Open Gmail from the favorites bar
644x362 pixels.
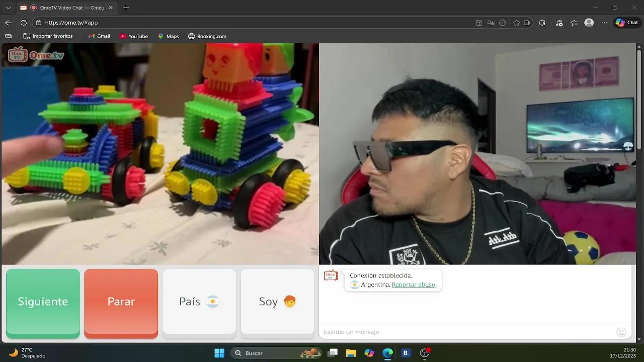[99, 36]
